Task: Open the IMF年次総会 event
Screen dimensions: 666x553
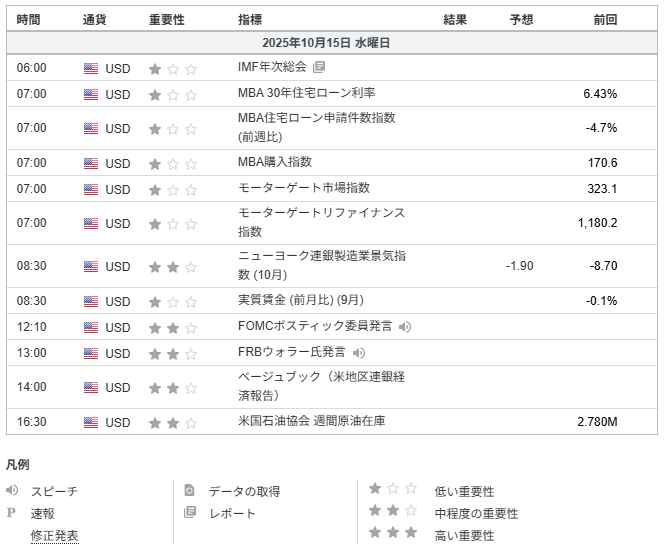Action: (272, 68)
